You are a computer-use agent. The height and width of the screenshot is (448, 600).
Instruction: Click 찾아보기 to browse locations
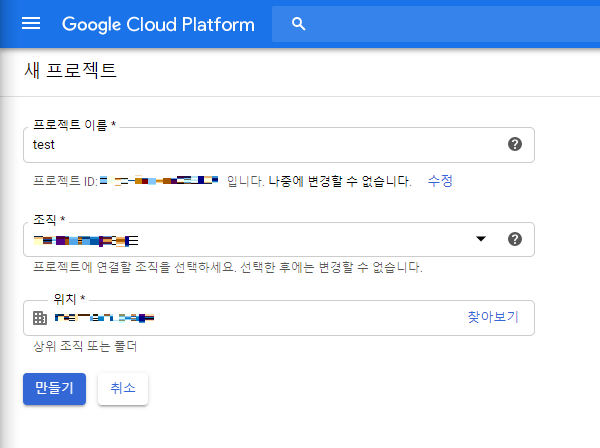coord(493,317)
